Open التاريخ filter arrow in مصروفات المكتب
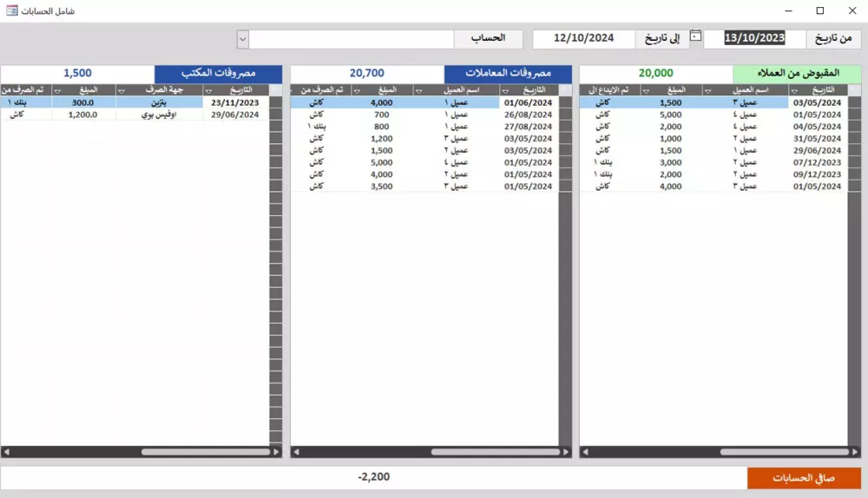Viewport: 868px width, 498px height. pos(208,91)
